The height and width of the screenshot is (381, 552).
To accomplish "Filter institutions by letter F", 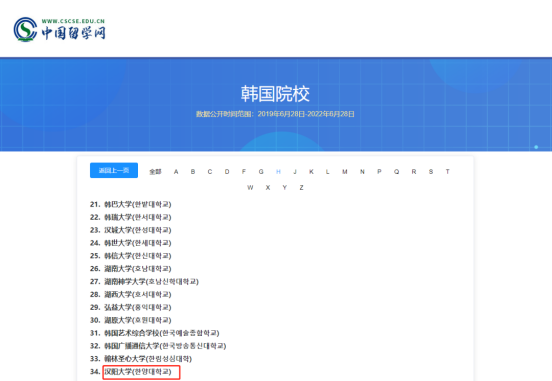I will coord(244,172).
